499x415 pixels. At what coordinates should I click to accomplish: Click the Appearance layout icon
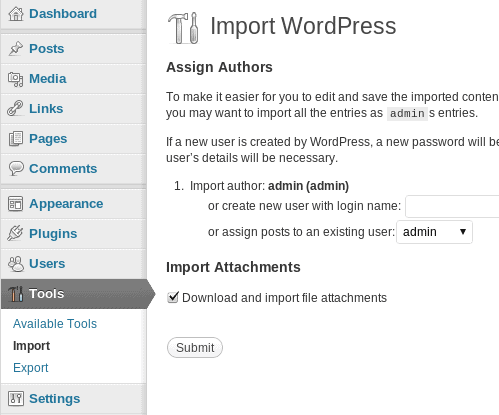click(x=16, y=204)
